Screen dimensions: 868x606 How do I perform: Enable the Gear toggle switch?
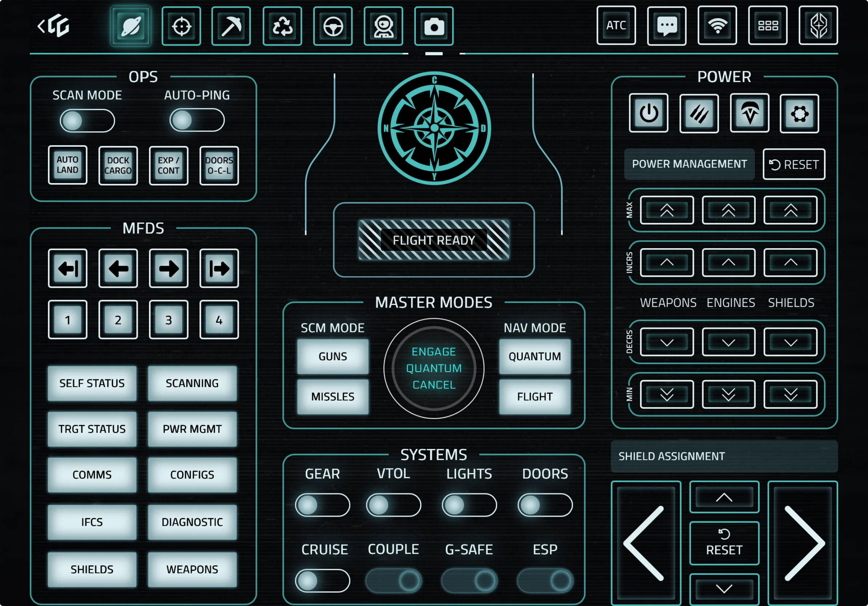point(322,505)
